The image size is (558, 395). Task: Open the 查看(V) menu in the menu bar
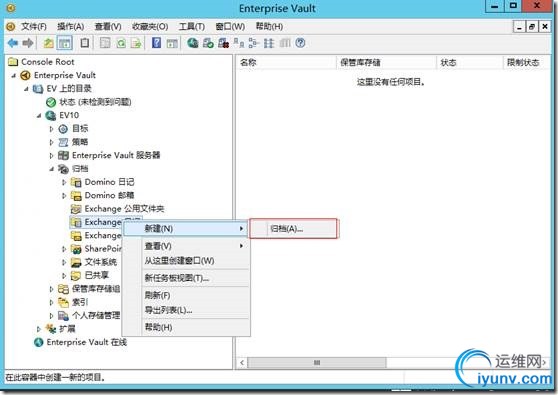pyautogui.click(x=108, y=27)
